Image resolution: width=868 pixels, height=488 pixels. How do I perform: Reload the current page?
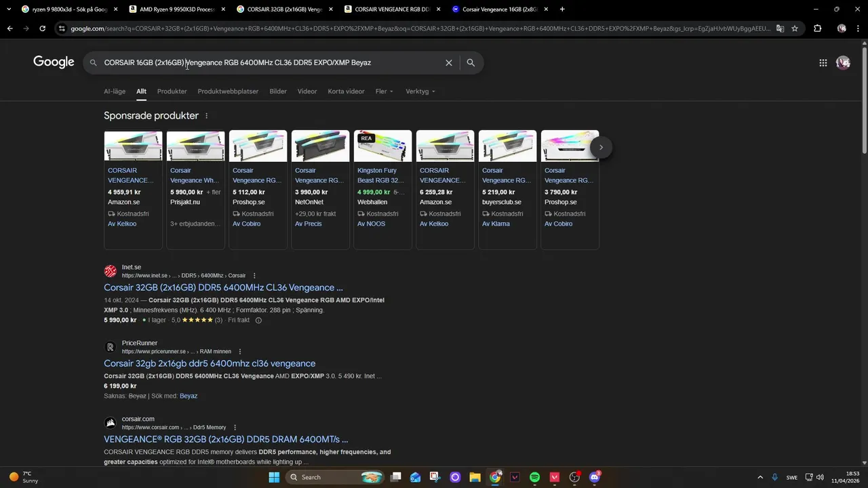click(42, 28)
